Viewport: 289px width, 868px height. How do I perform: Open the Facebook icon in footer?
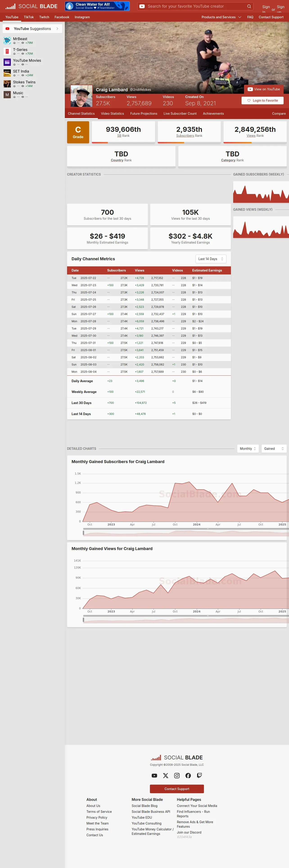(188, 775)
